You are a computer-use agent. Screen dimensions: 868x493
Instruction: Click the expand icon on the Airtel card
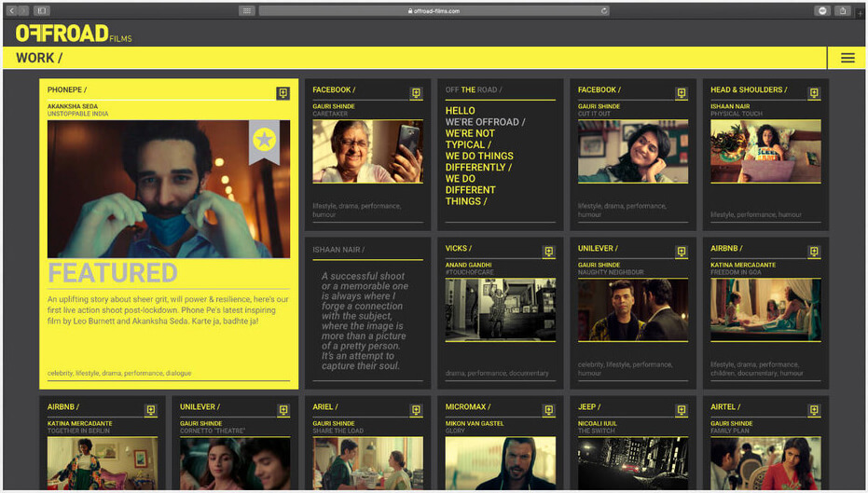[x=814, y=410]
